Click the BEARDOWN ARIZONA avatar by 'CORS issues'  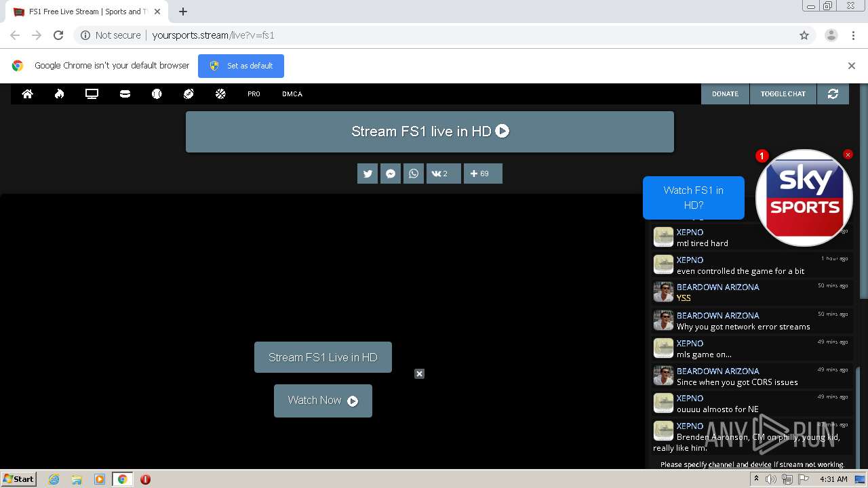click(x=663, y=375)
